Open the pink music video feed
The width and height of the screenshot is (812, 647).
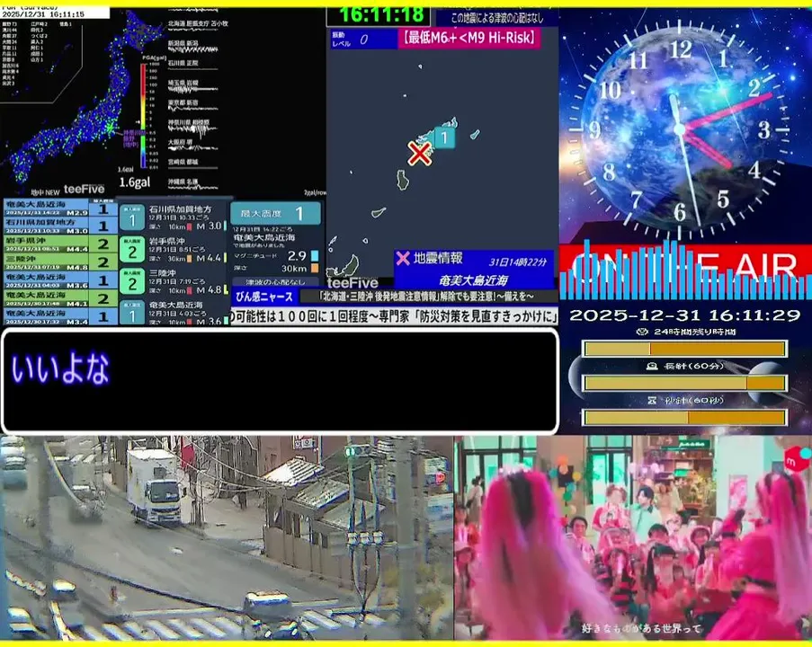[633, 538]
